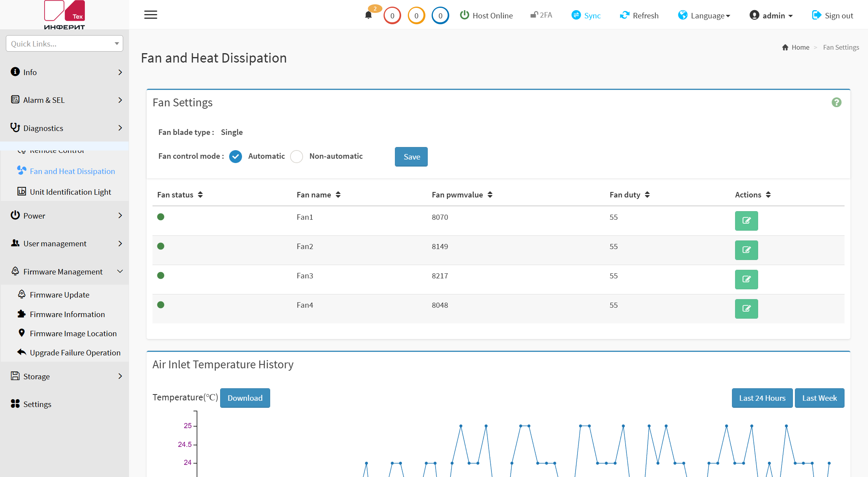Open the Language dropdown
Image resolution: width=868 pixels, height=477 pixels.
point(704,16)
